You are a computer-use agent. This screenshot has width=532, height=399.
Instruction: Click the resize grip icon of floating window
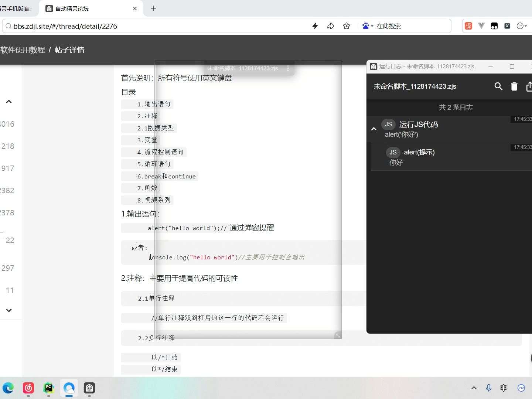point(338,335)
